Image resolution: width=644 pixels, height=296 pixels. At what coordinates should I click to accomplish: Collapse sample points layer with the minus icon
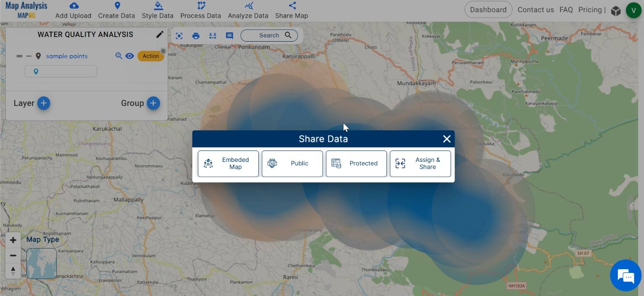point(29,56)
